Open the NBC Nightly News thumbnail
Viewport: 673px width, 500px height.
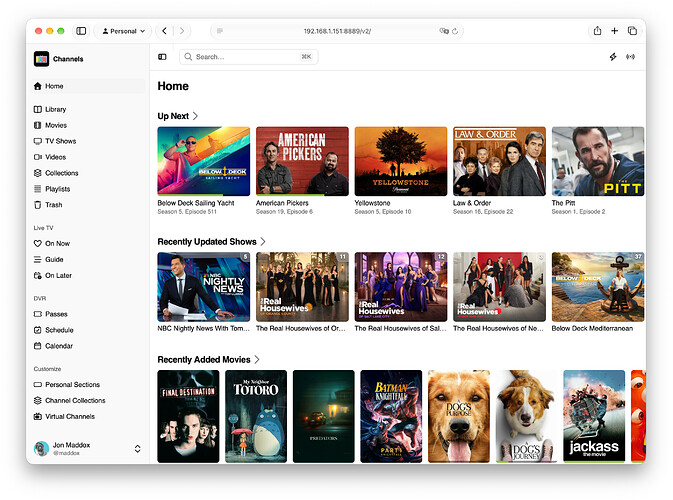point(204,287)
